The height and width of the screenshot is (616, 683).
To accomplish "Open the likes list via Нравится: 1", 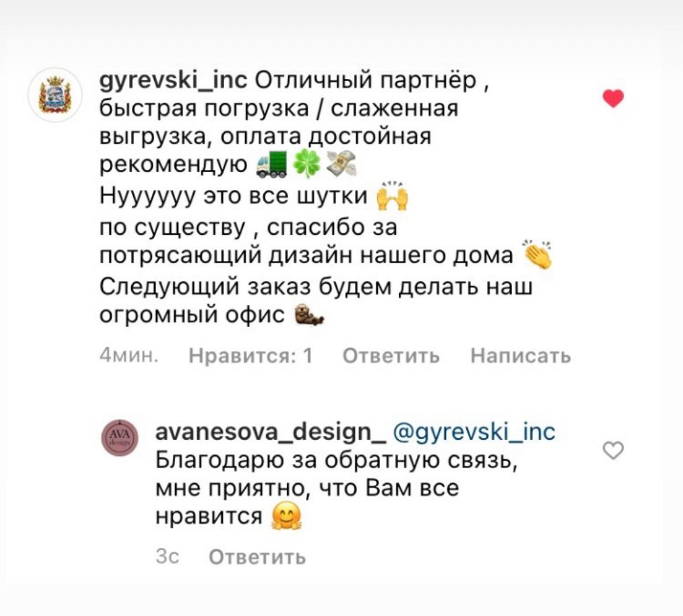I will 250,356.
